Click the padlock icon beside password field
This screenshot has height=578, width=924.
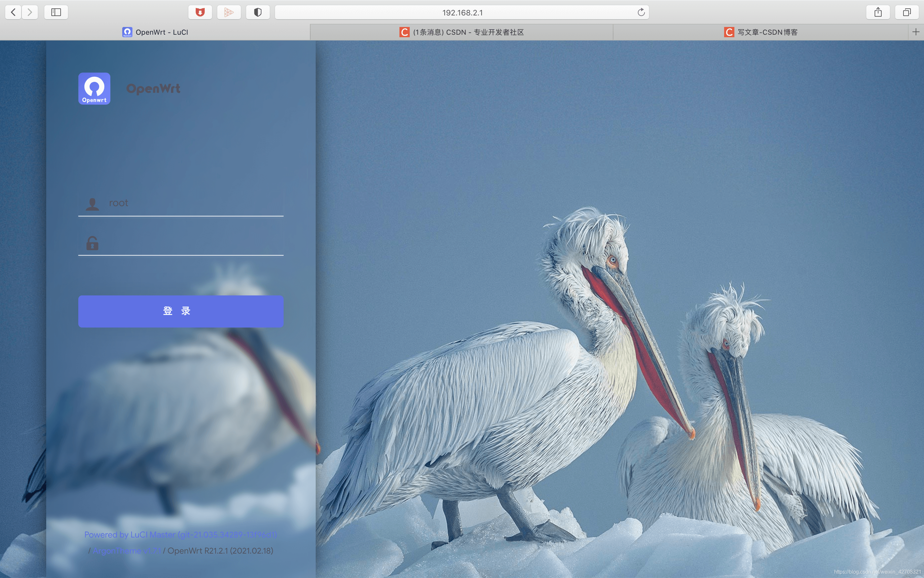[92, 243]
